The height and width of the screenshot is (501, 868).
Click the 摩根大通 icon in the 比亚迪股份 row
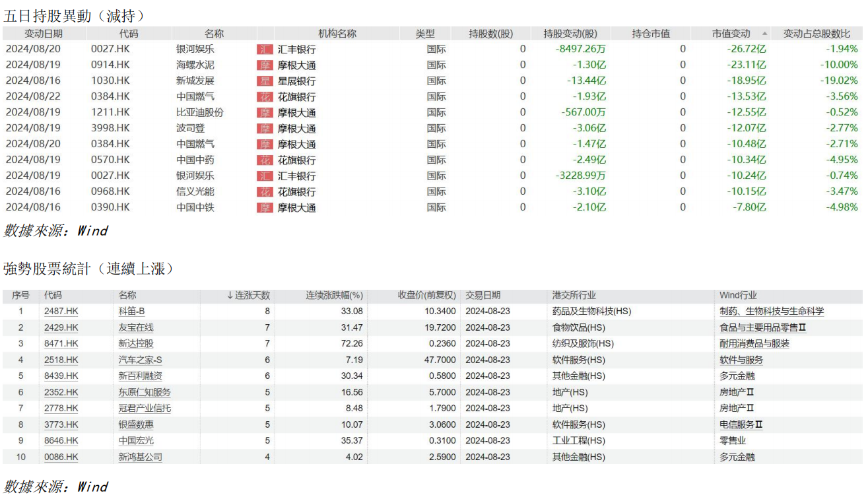(x=265, y=113)
